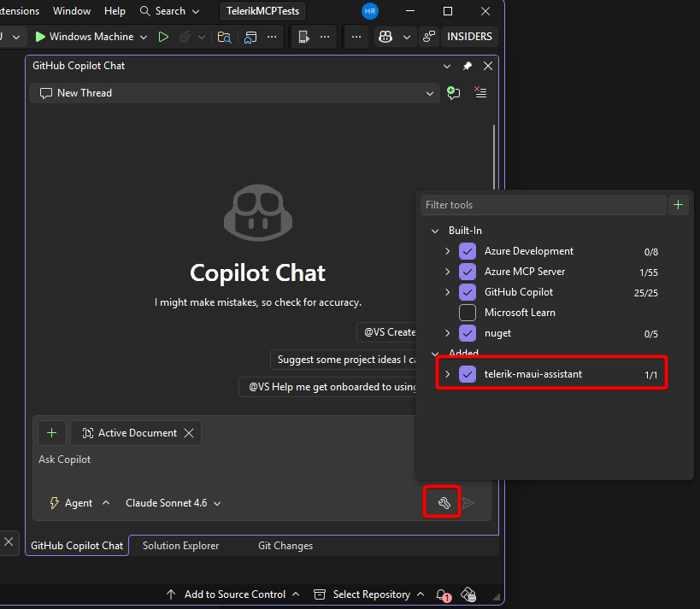This screenshot has height=609, width=700.
Task: Click the chat panel vertical scrollbar
Action: (494, 157)
